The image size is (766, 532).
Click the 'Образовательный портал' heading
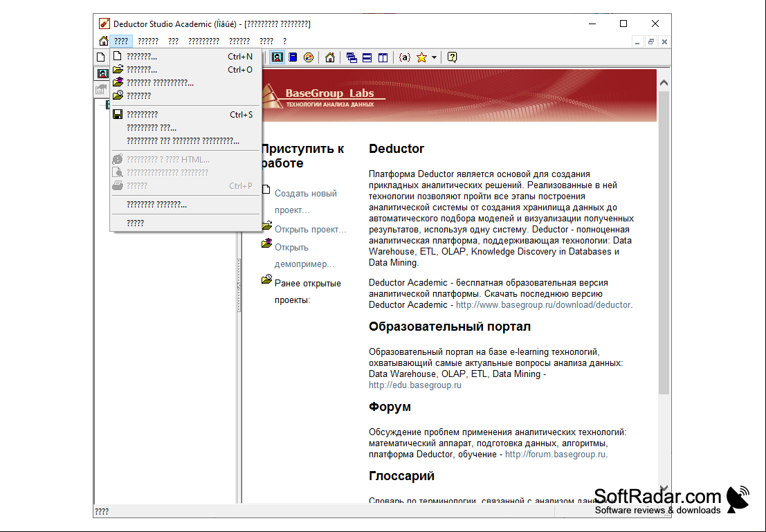tap(450, 327)
